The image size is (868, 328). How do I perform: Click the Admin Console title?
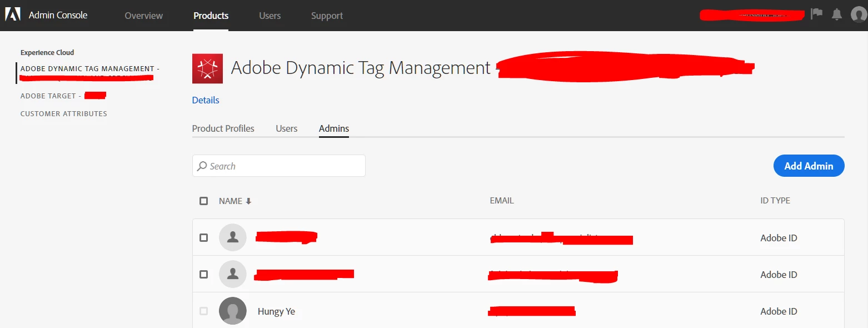click(58, 15)
